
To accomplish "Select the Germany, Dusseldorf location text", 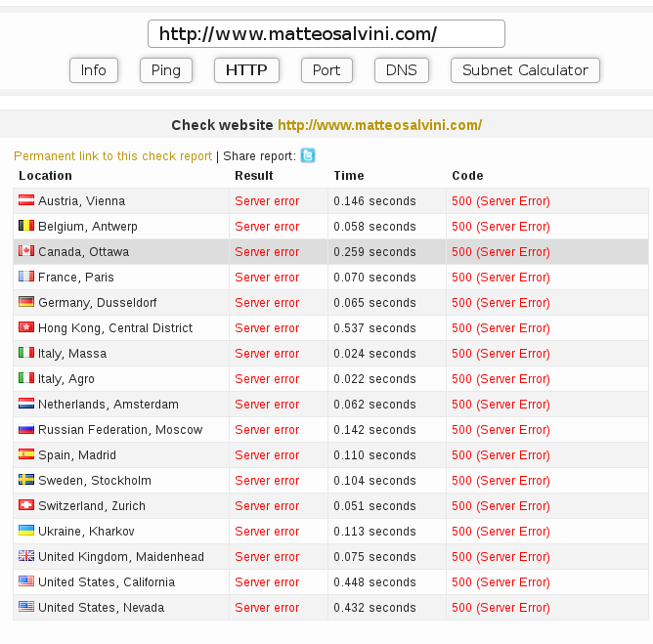I will tap(98, 303).
